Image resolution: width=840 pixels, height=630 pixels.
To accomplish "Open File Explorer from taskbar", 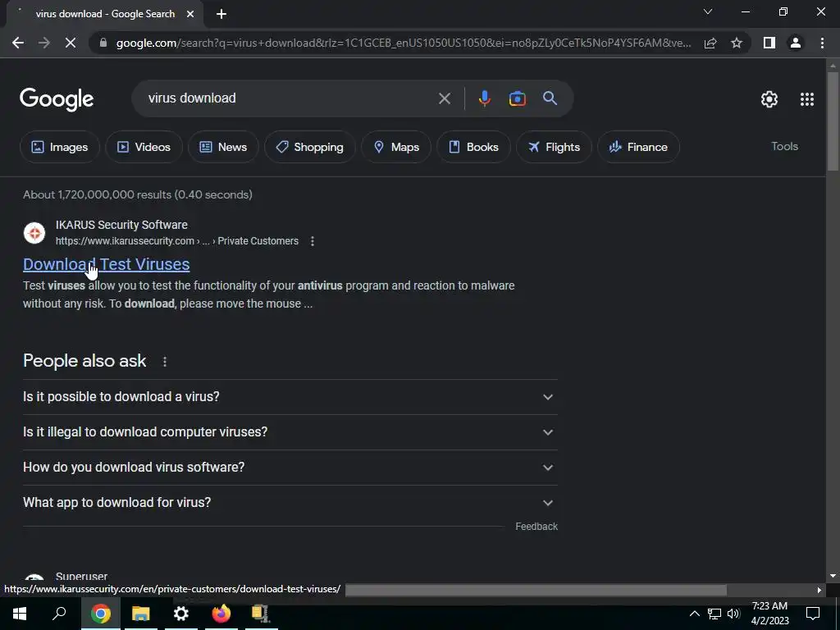I will pos(141,614).
